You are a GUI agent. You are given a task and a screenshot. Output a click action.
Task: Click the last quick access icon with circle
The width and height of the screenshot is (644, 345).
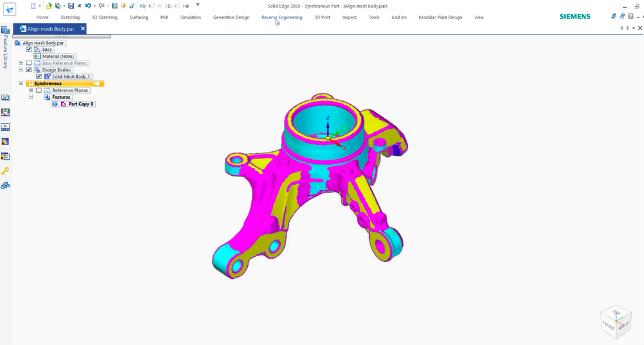point(185,6)
